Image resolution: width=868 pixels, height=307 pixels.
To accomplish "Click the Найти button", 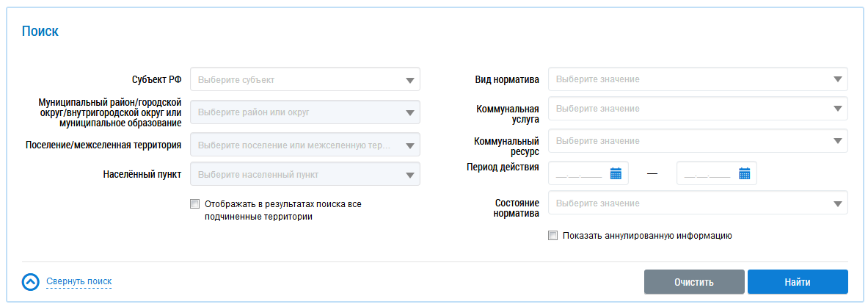I will tap(798, 282).
